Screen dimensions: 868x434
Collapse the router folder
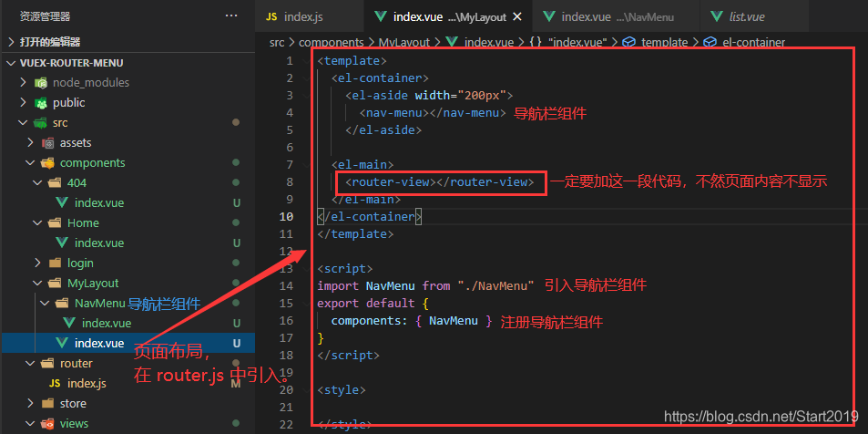tap(30, 363)
